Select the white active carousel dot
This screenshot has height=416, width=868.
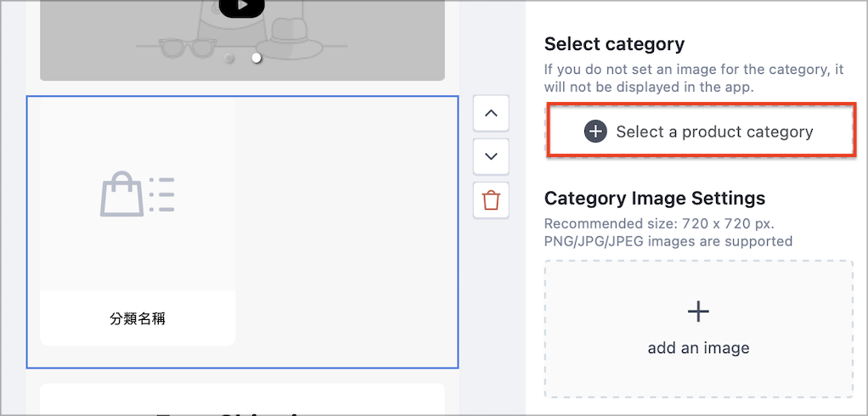click(x=256, y=58)
